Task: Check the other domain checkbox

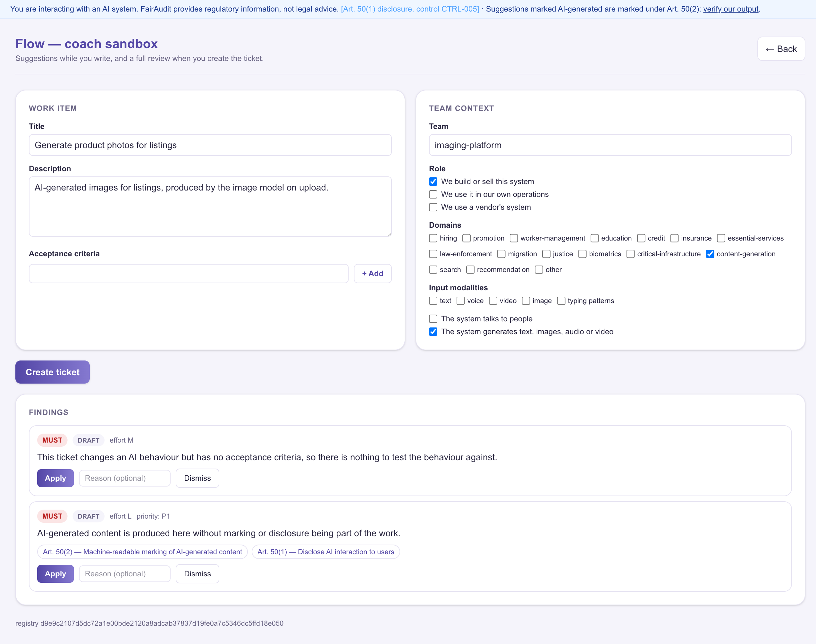Action: tap(539, 270)
